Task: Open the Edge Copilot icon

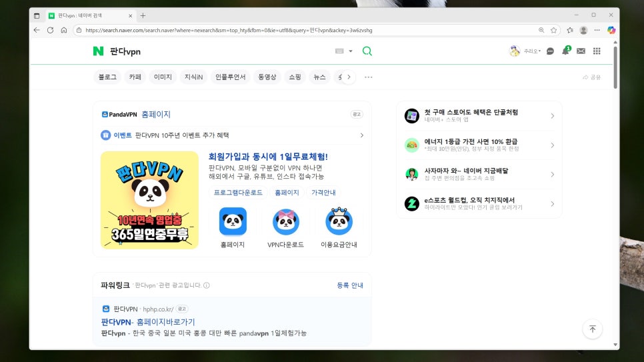Action: pyautogui.click(x=611, y=30)
